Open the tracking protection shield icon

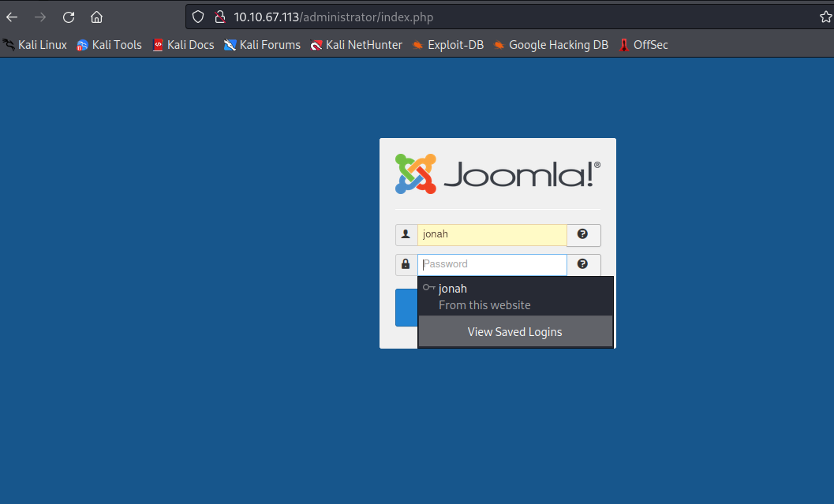pyautogui.click(x=198, y=17)
